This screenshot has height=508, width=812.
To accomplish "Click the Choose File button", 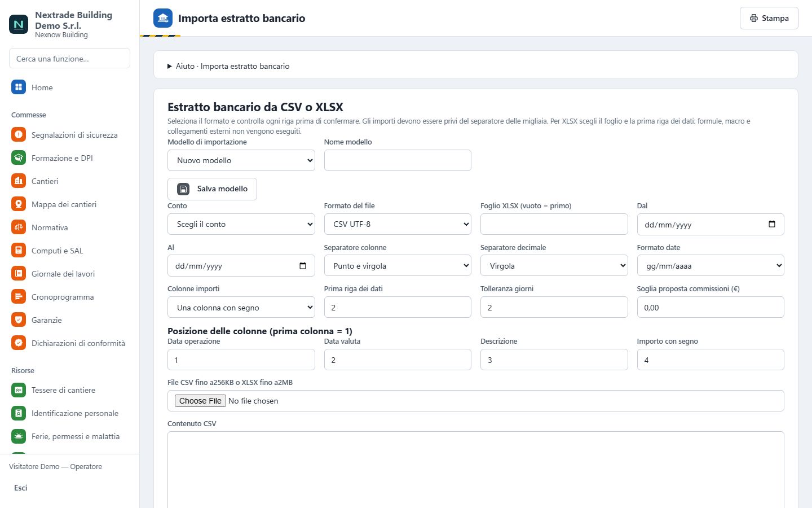I will [200, 401].
